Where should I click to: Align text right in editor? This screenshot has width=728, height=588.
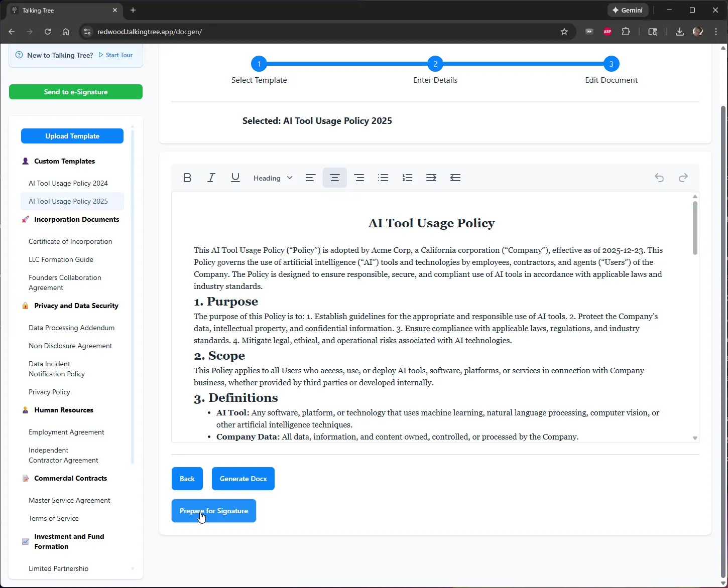[x=359, y=178]
